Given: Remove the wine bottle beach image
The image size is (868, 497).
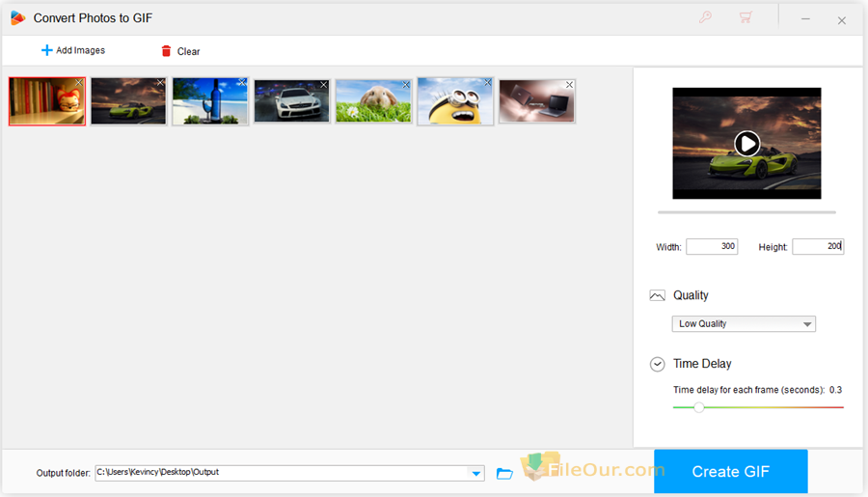Looking at the screenshot, I should (242, 83).
